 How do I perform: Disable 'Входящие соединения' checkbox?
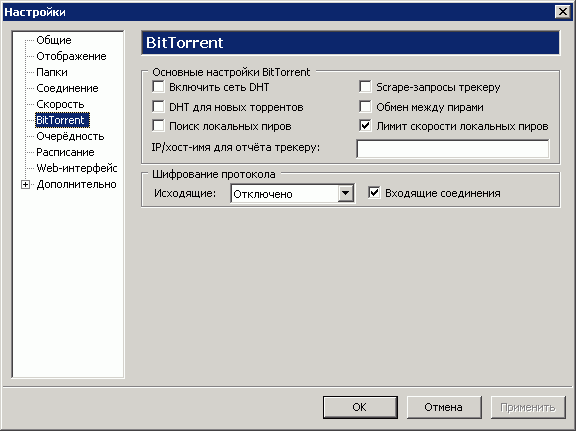click(x=374, y=193)
